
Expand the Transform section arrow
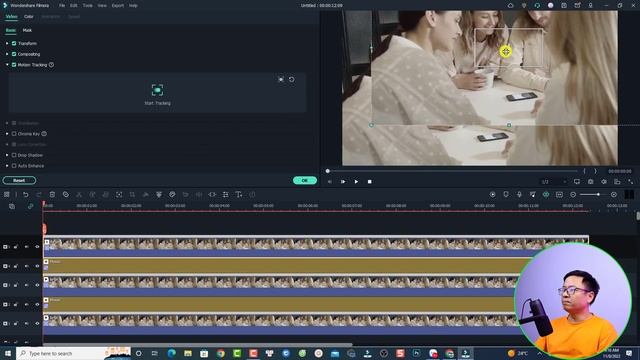(x=7, y=43)
